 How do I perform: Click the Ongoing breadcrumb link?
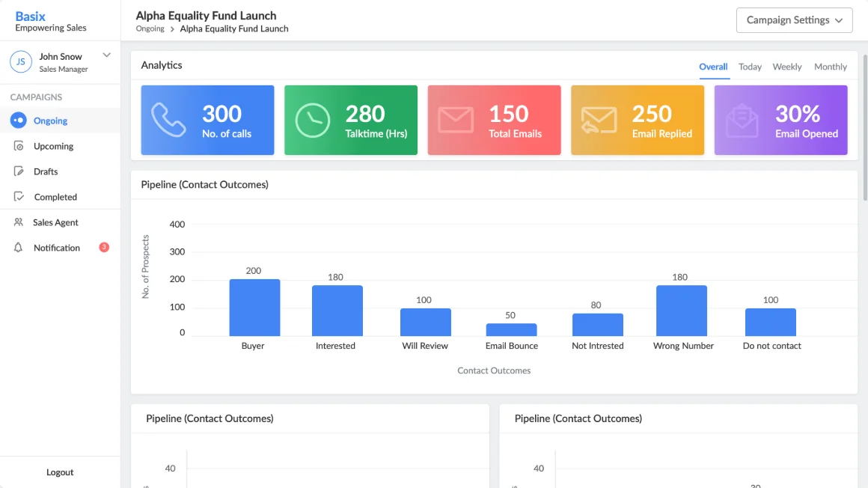click(x=150, y=28)
